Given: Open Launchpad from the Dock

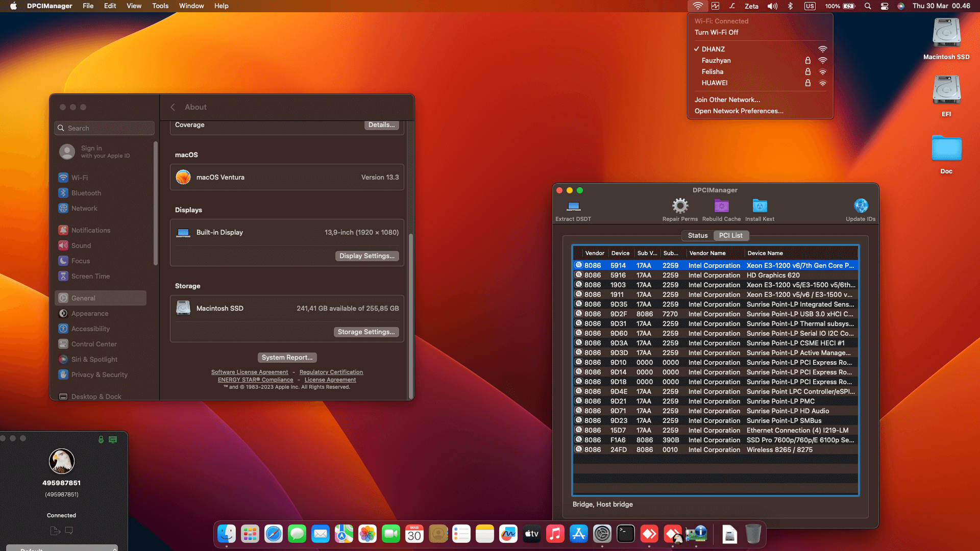Looking at the screenshot, I should (x=250, y=534).
